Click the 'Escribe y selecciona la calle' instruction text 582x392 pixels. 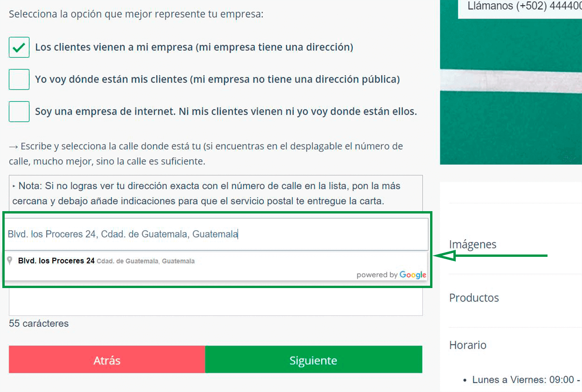206,154
